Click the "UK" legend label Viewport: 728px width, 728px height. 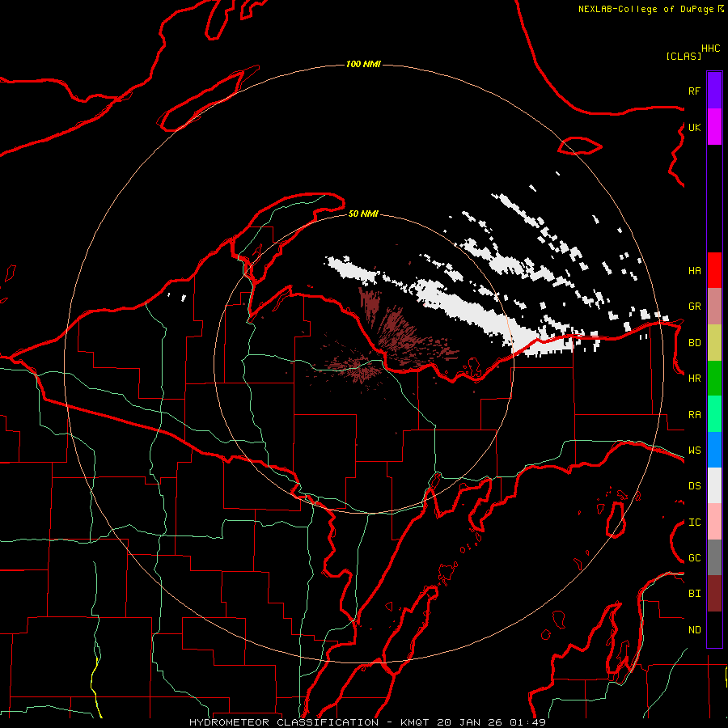[x=694, y=127]
